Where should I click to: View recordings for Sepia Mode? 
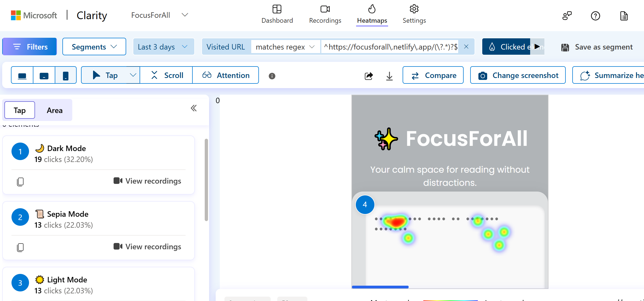click(x=148, y=247)
